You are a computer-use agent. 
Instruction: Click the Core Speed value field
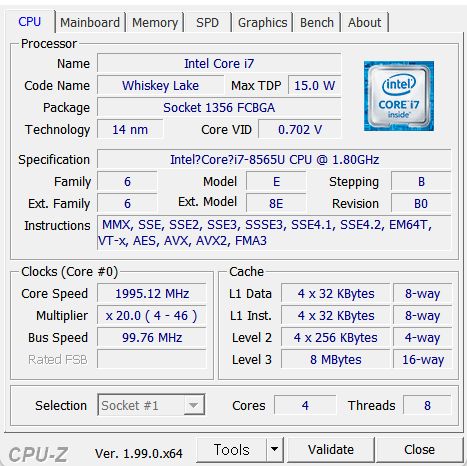pyautogui.click(x=152, y=294)
